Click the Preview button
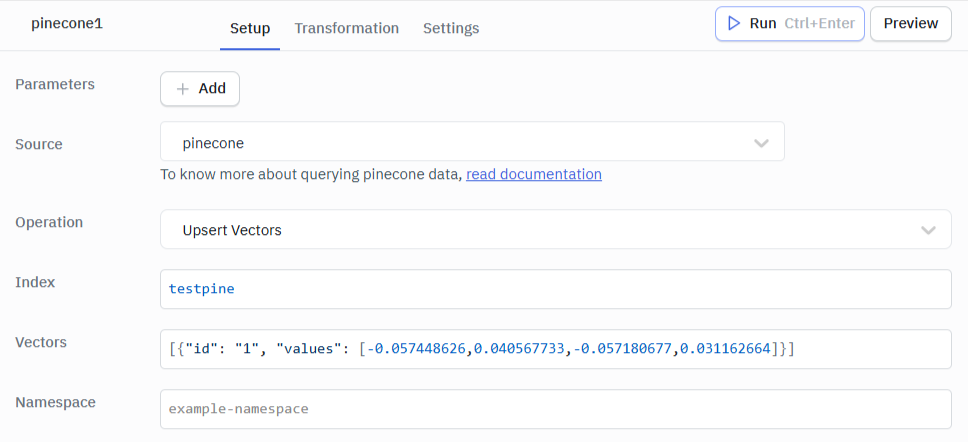The width and height of the screenshot is (968, 442). click(x=911, y=23)
